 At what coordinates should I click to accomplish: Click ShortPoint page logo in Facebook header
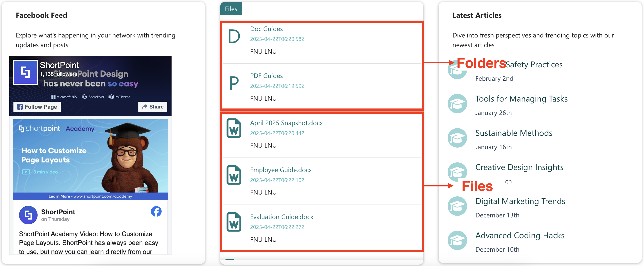click(26, 72)
